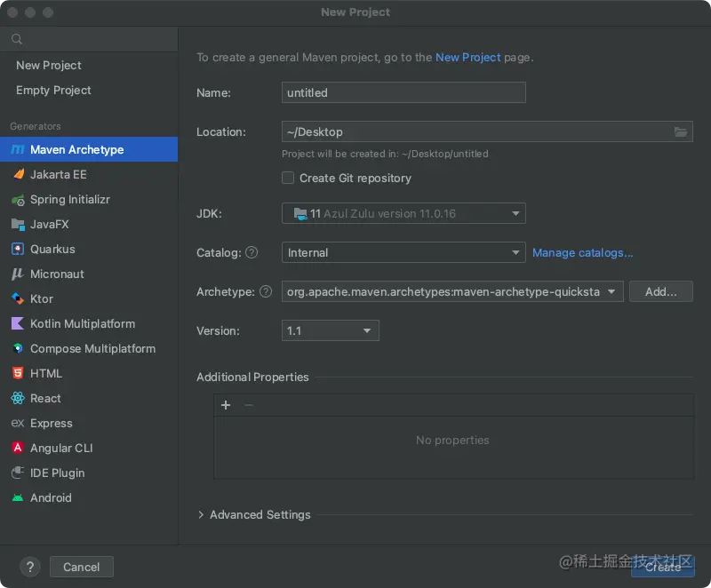Open Catalog help question mark
The height and width of the screenshot is (588, 711).
coord(252,252)
